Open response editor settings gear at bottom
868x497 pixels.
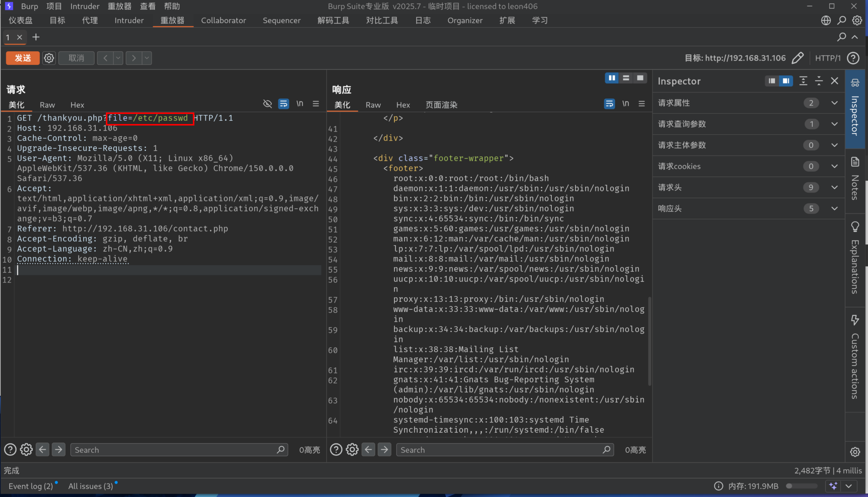coord(352,449)
